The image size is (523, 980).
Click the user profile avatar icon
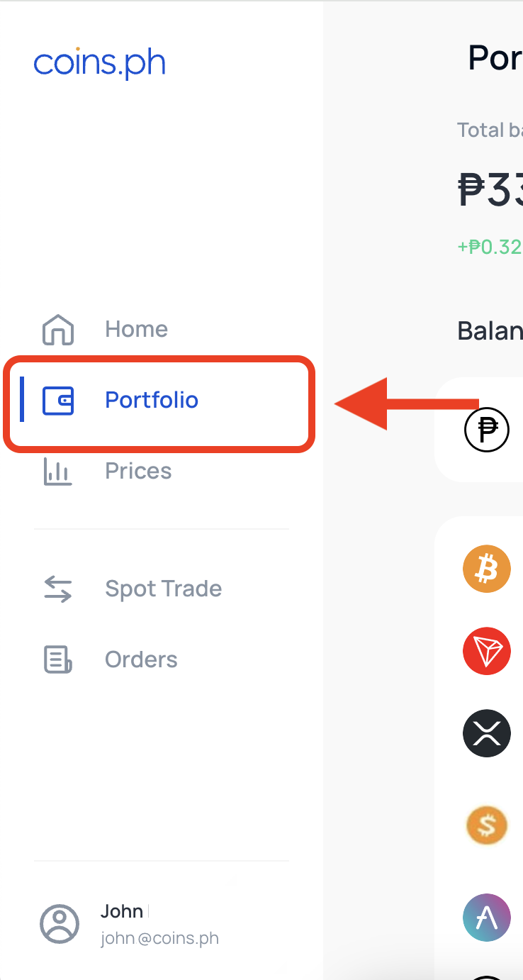point(59,924)
